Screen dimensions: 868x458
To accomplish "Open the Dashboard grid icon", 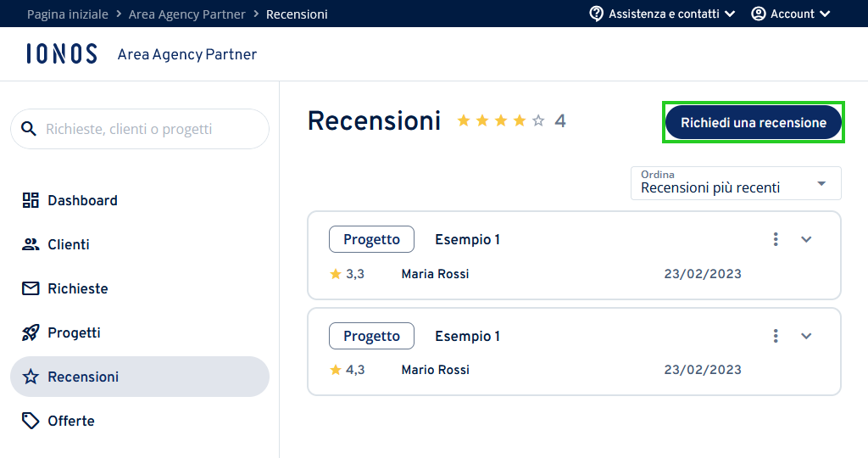I will coord(31,200).
